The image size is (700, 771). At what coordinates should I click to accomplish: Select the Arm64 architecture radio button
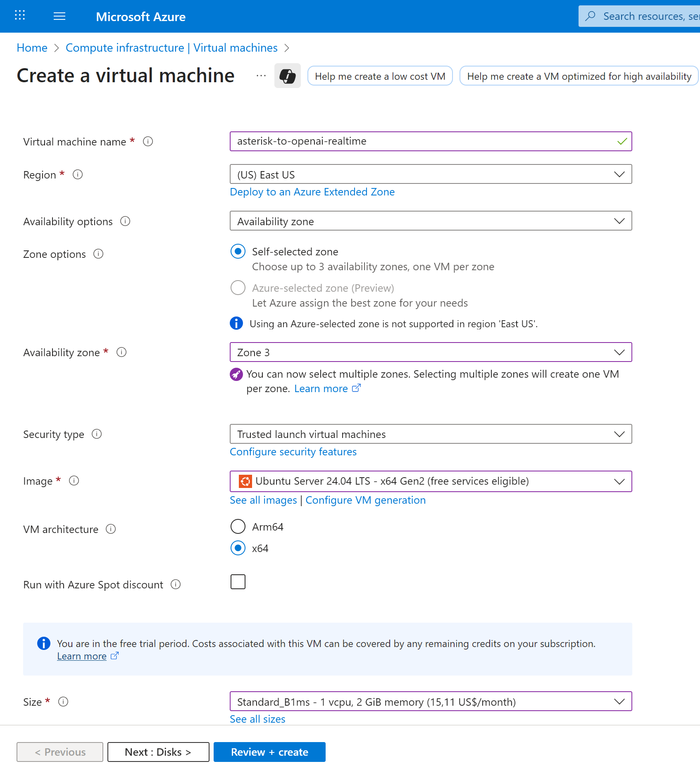[x=238, y=527]
